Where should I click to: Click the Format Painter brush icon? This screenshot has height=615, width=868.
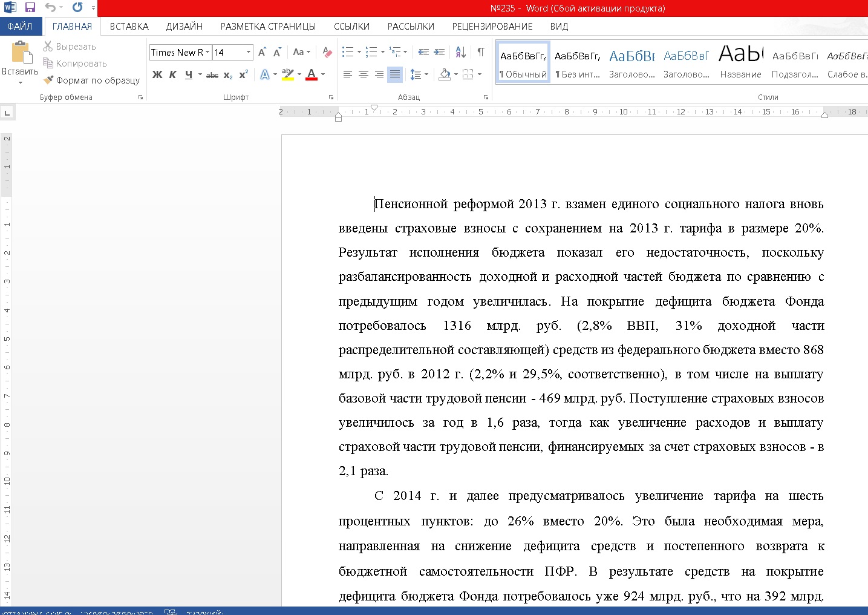tap(48, 80)
